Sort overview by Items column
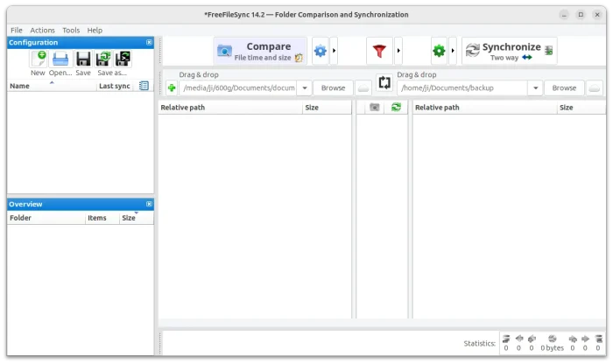 click(x=102, y=218)
